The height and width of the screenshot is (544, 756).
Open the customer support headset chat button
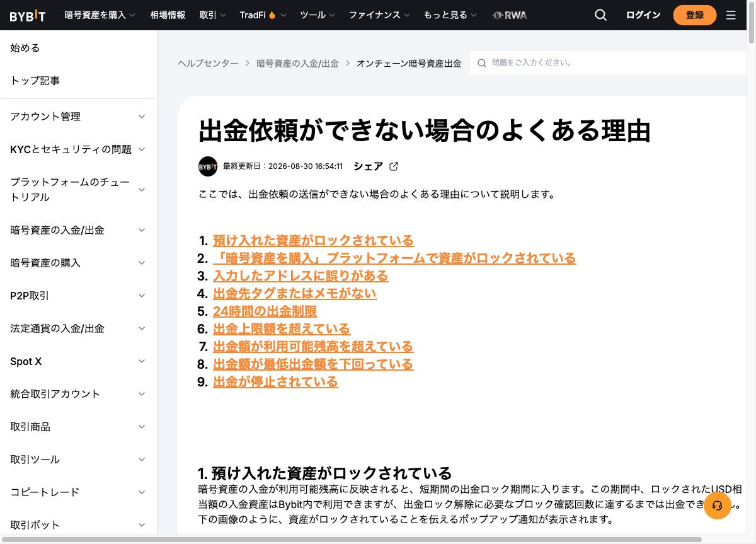[717, 505]
